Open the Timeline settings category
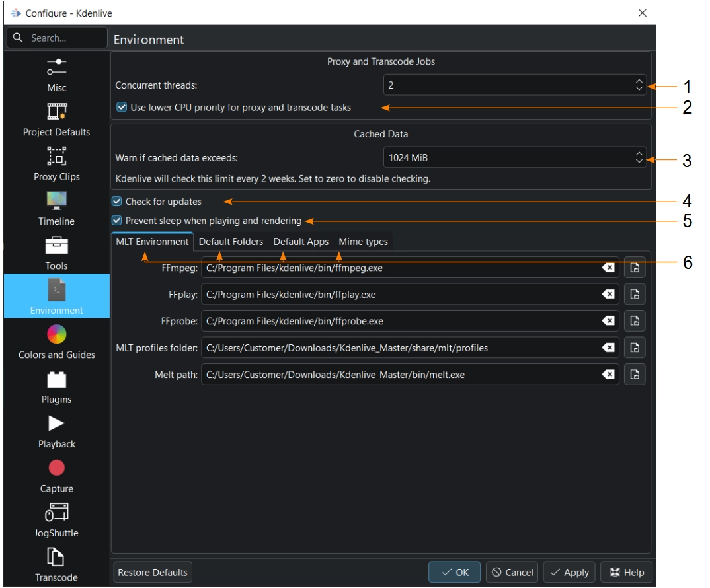This screenshot has width=710, height=588. [56, 207]
